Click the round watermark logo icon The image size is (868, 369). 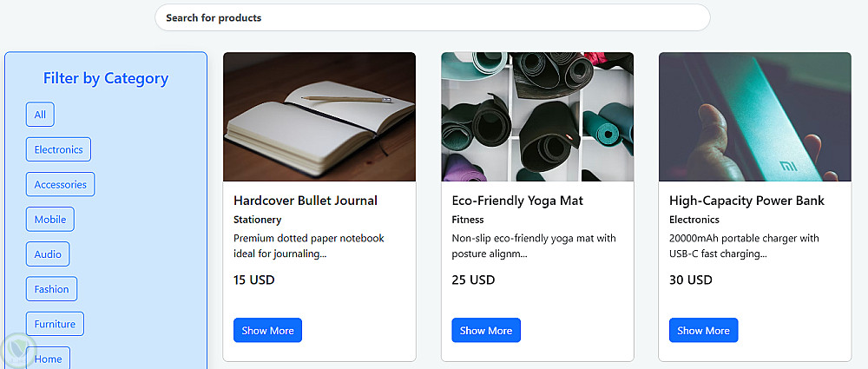click(x=17, y=350)
